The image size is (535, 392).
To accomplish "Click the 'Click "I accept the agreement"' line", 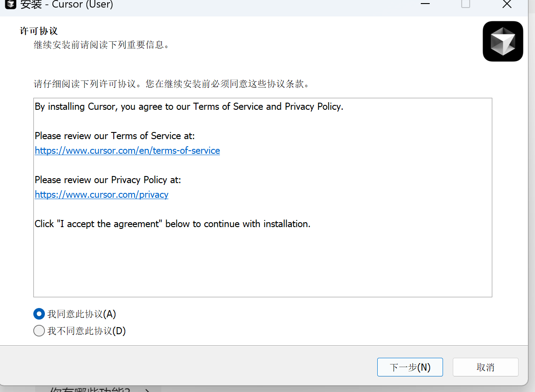I will point(172,224).
